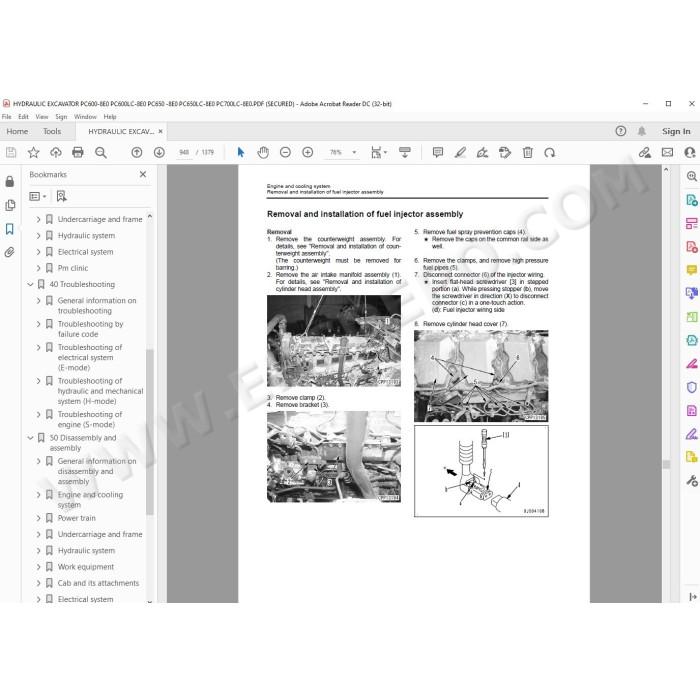Open the File menu
Screen dimensions: 700x700
click(7, 117)
